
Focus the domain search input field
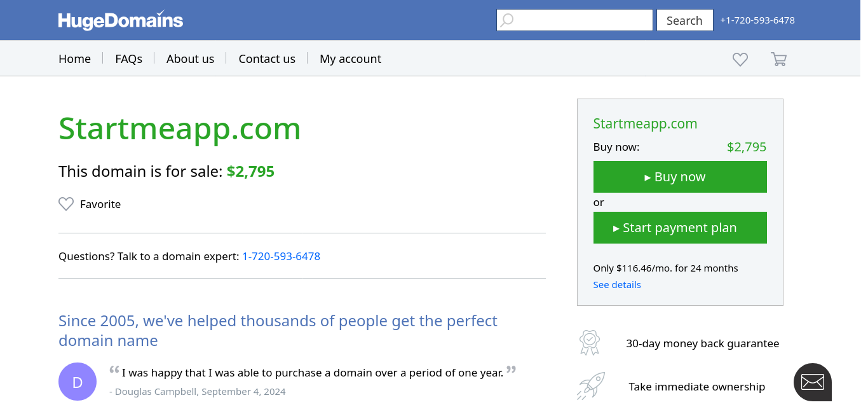coord(574,20)
